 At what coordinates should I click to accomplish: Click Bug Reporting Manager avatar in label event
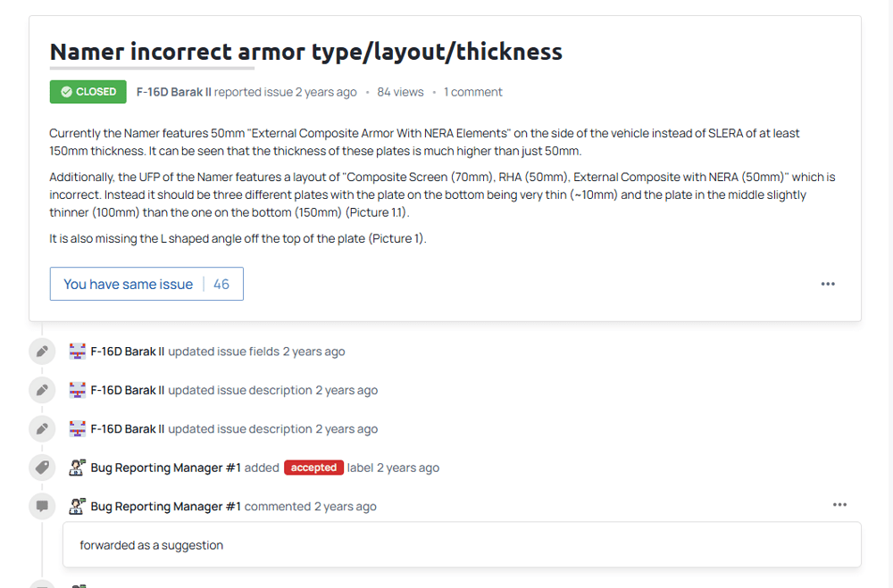pos(78,468)
